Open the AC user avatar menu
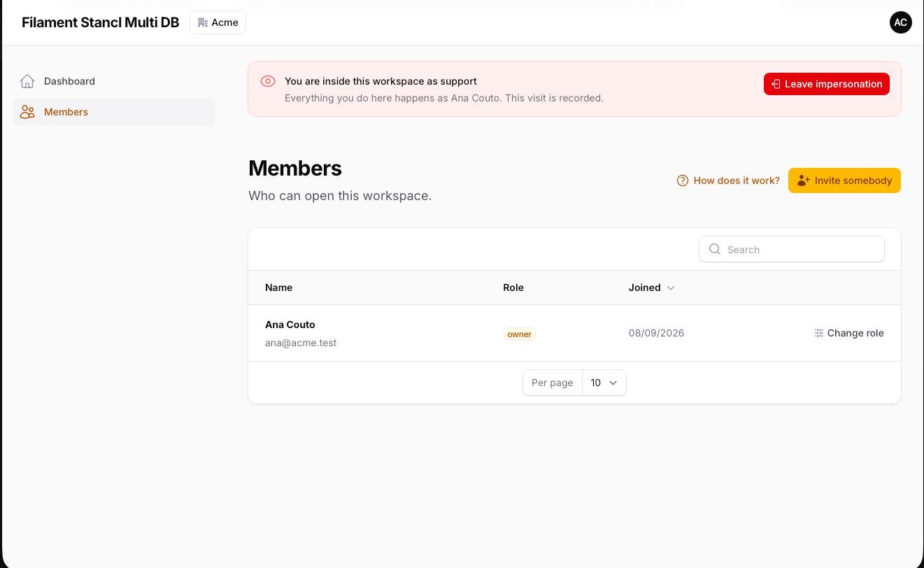Image resolution: width=924 pixels, height=568 pixels. click(901, 22)
